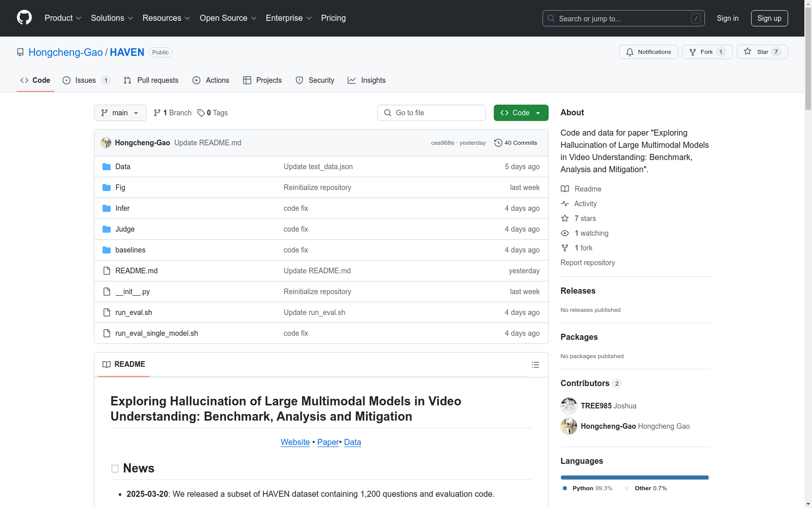View 1 watching watchers
This screenshot has height=508, width=812.
[585, 233]
